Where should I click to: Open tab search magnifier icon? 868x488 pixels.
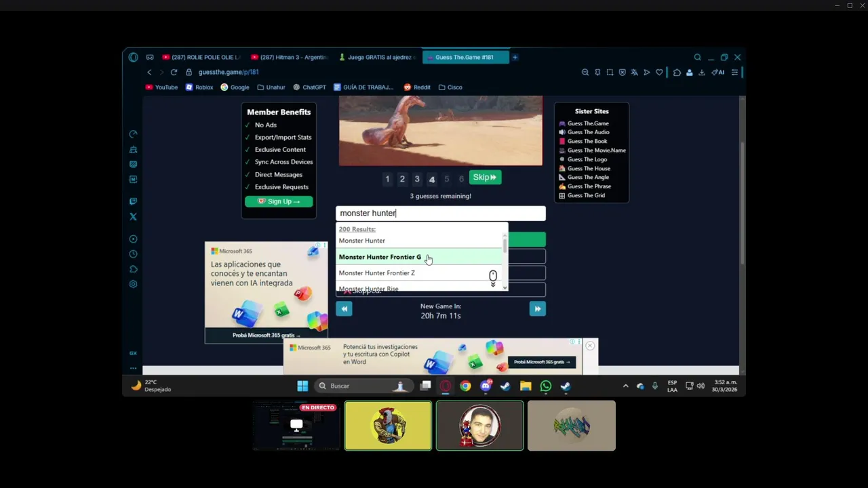click(x=697, y=57)
